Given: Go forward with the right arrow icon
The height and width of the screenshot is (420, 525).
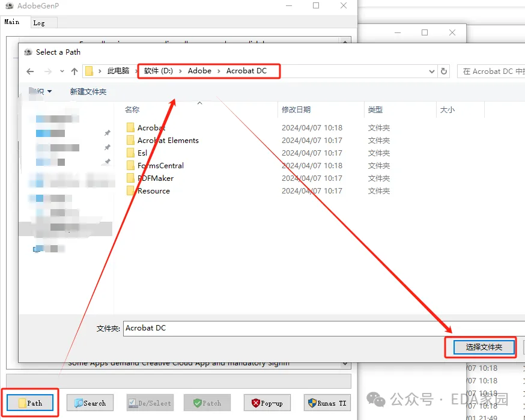Looking at the screenshot, I should coord(48,72).
